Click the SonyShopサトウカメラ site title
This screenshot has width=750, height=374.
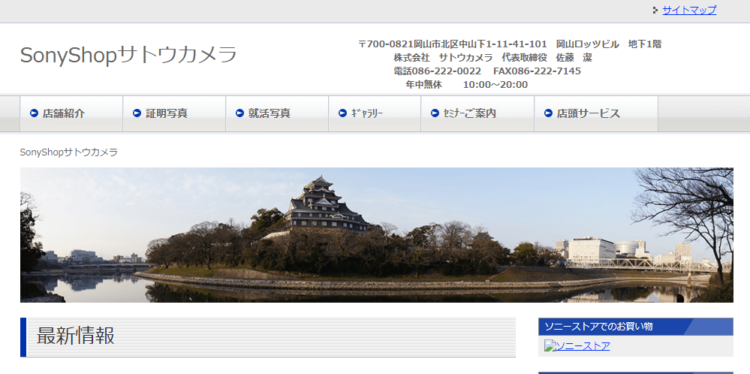pos(128,55)
